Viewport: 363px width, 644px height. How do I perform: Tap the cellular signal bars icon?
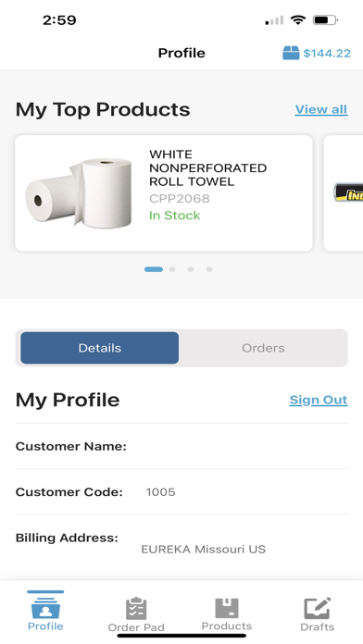[274, 20]
